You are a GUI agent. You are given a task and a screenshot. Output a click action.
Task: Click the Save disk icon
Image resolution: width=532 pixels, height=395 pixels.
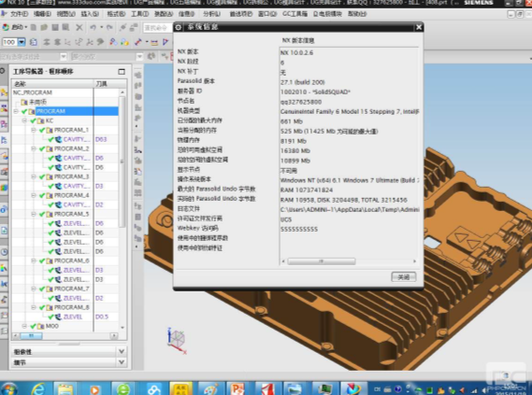point(55,27)
